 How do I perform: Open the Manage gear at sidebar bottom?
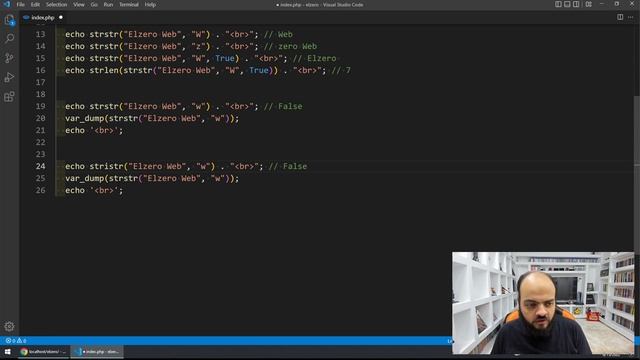pyautogui.click(x=9, y=326)
